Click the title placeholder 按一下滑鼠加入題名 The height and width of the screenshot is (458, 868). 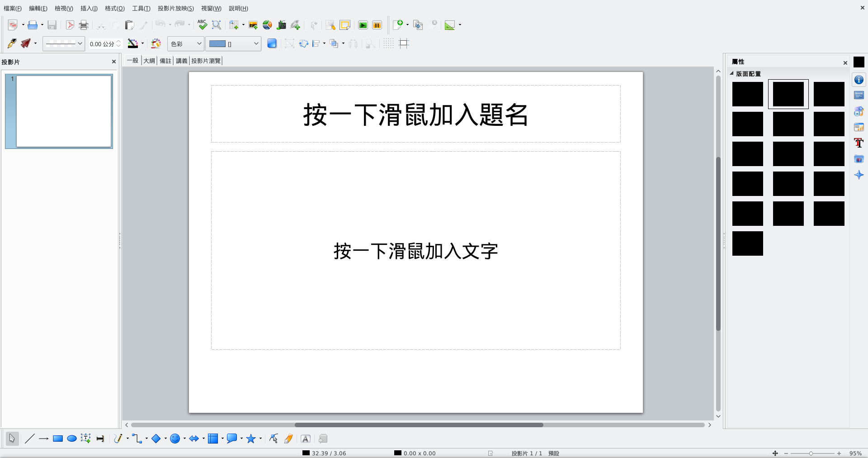click(x=415, y=114)
